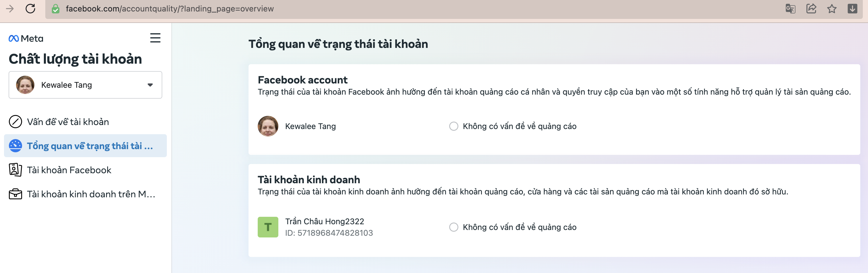Select status circle next to Kewalee Tang

pyautogui.click(x=453, y=126)
